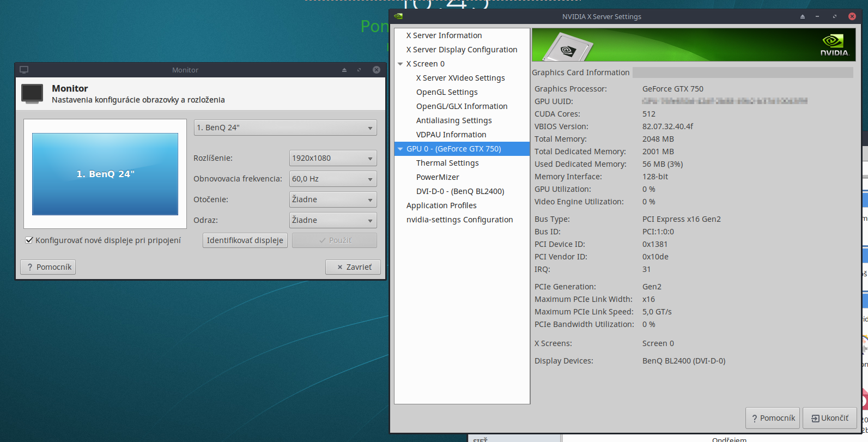The width and height of the screenshot is (868, 442).
Task: Roll up the NVIDIA X Server Settings window
Action: tap(802, 17)
